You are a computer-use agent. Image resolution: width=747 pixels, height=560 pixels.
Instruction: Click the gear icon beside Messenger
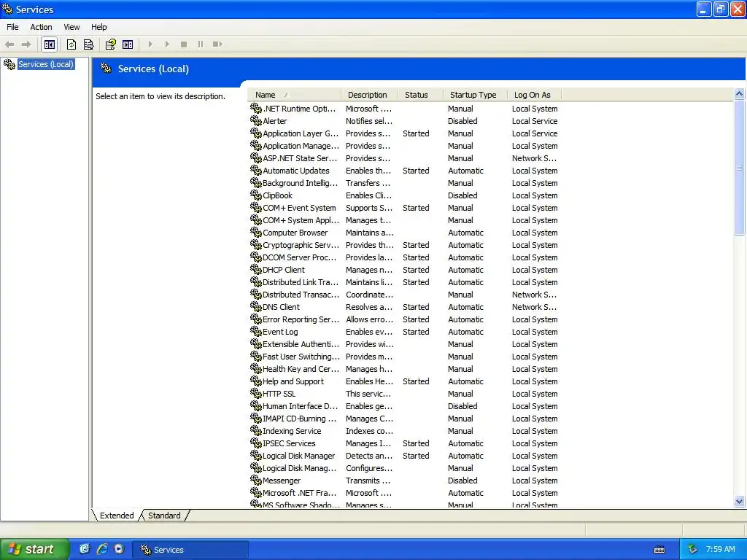(x=256, y=480)
